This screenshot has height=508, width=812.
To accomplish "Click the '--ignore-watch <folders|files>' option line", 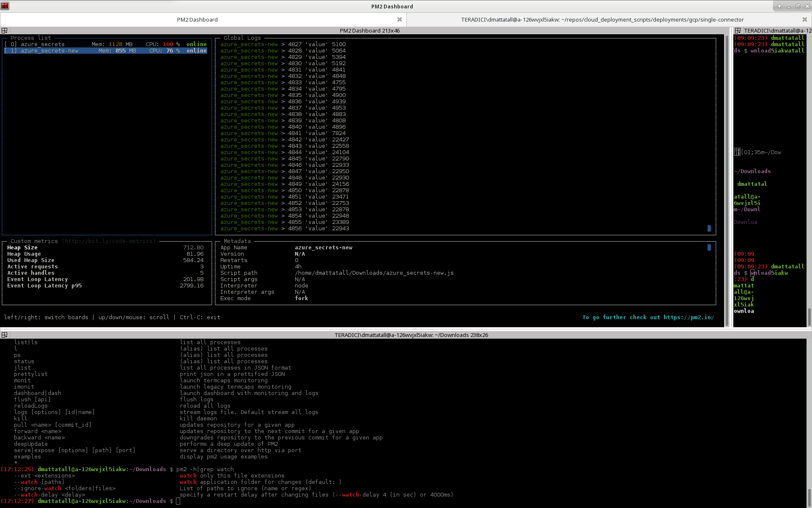I will pos(65,488).
